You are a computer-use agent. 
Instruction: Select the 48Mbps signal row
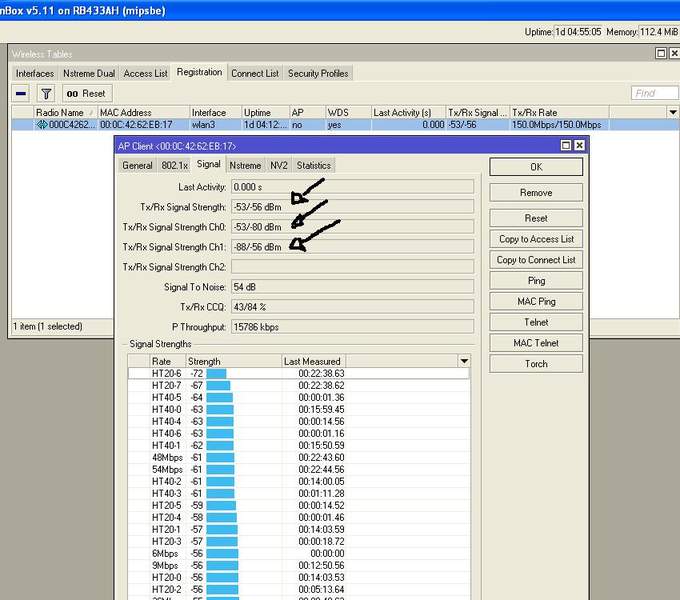(x=299, y=457)
